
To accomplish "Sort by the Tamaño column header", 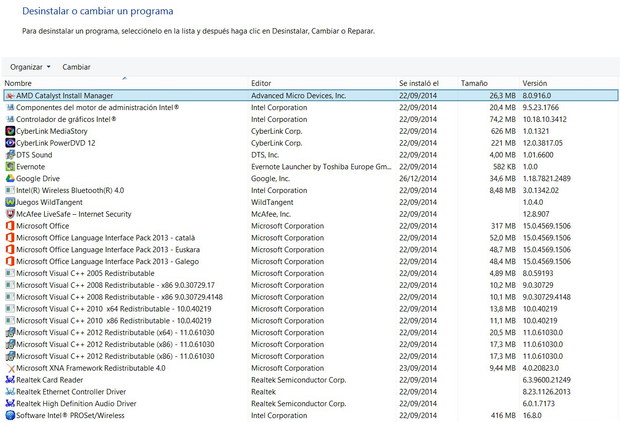I will coord(474,83).
